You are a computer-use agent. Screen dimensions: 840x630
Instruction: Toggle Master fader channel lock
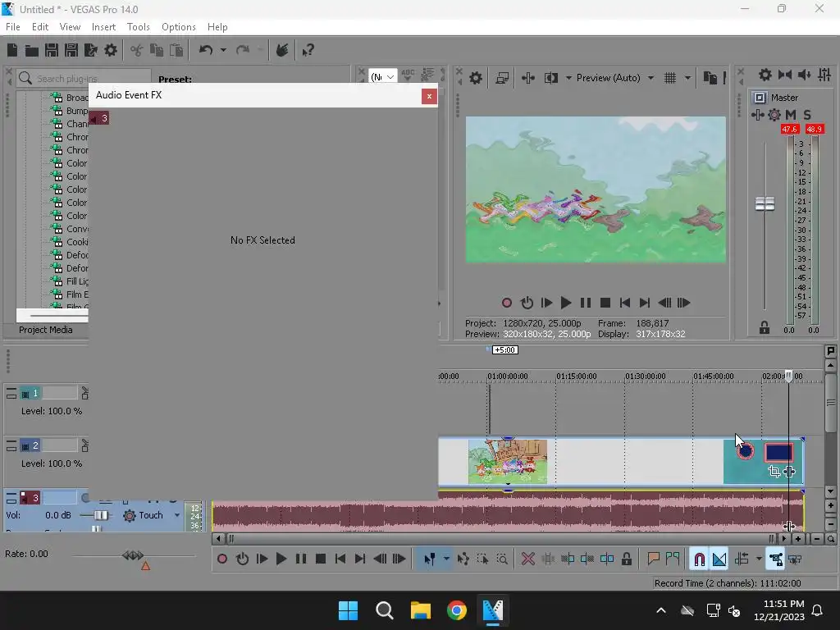click(765, 328)
